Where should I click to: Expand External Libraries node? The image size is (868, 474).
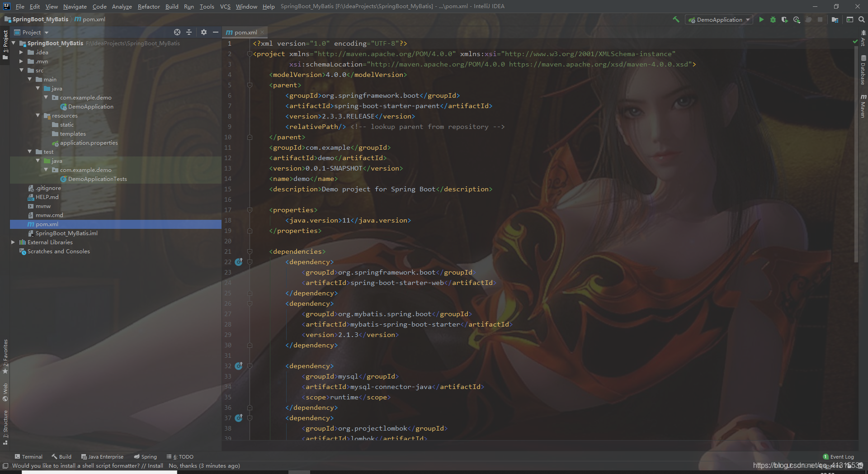[13, 242]
